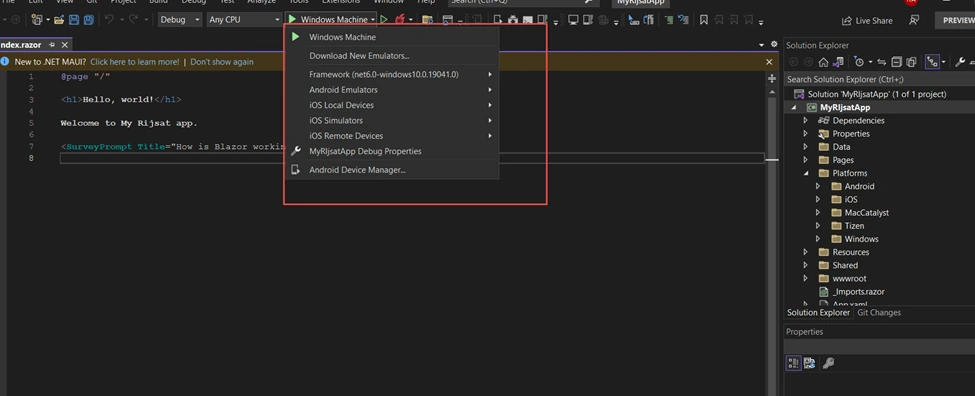Click Collapse All icon in Solution Explorer

896,62
